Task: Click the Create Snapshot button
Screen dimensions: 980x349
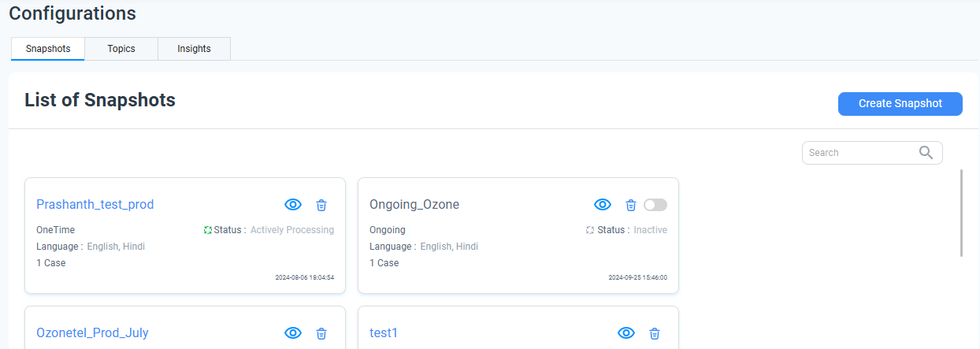Action: point(900,103)
